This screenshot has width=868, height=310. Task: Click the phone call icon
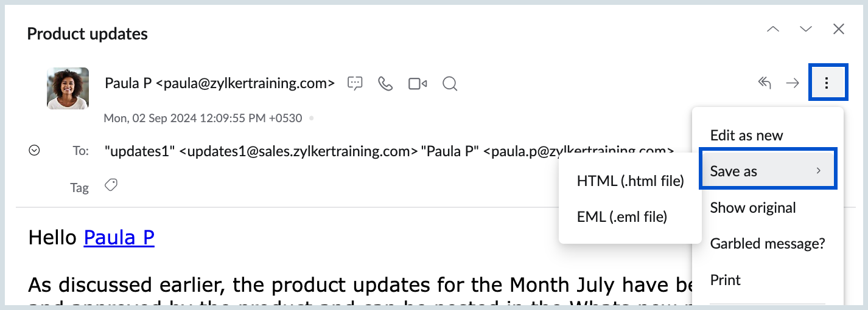385,83
